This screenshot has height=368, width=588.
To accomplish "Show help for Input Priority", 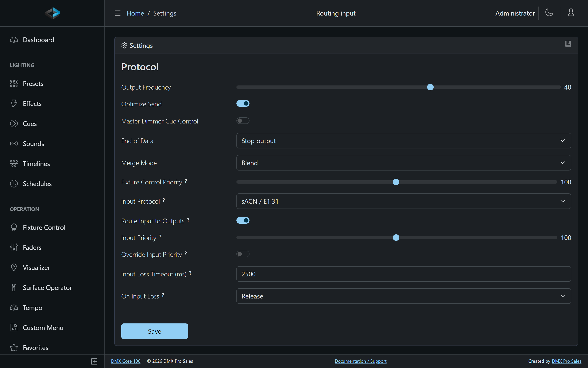I will point(160,236).
